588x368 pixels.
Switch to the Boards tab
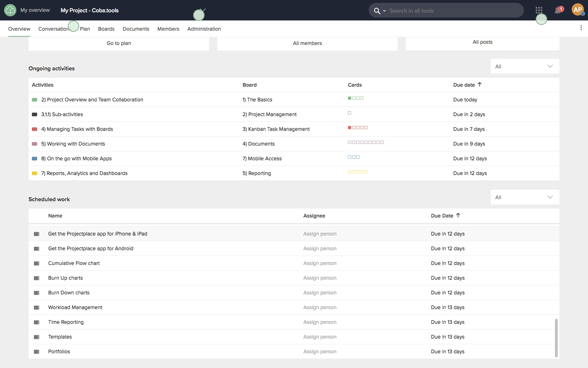click(106, 29)
